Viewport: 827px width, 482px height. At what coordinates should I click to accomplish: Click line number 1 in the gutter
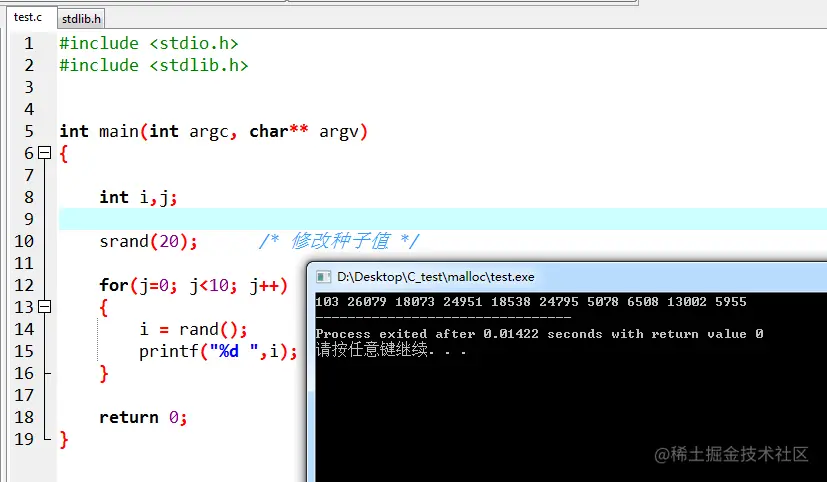tap(28, 43)
